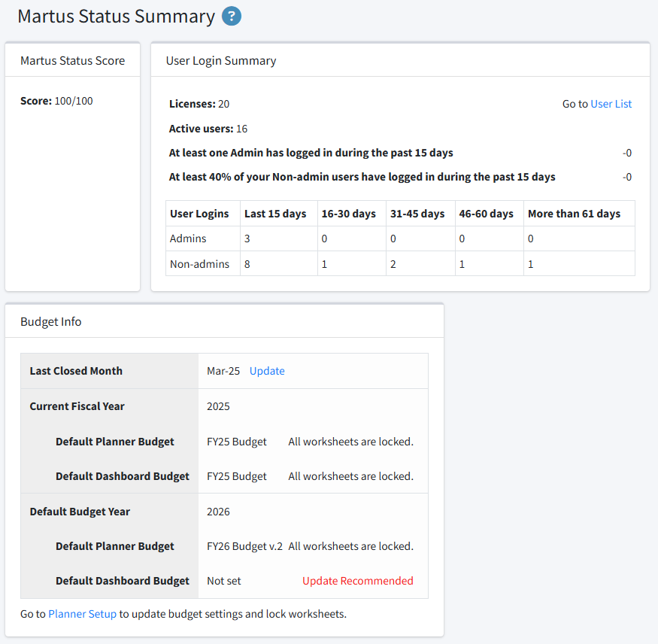This screenshot has width=658, height=644.
Task: Click the 2025 fiscal year value
Action: tap(218, 406)
